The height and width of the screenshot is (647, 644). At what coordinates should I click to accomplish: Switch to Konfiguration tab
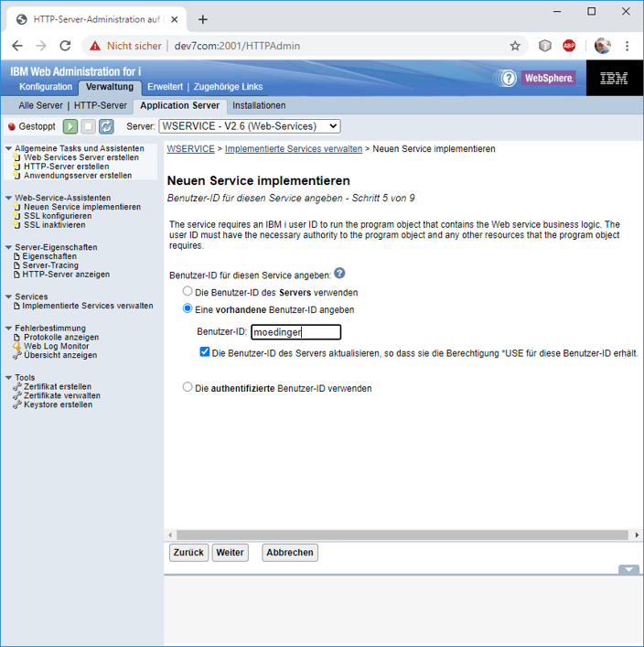(x=46, y=87)
